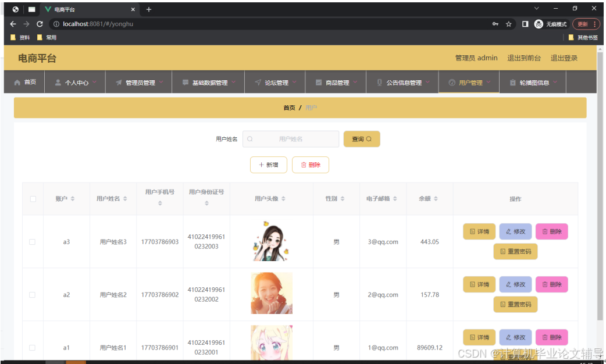
Task: Sort by 余额 column arrows
Action: tap(436, 199)
